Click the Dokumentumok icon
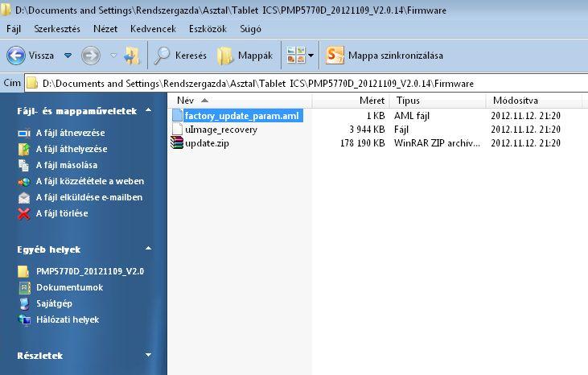 pyautogui.click(x=24, y=287)
